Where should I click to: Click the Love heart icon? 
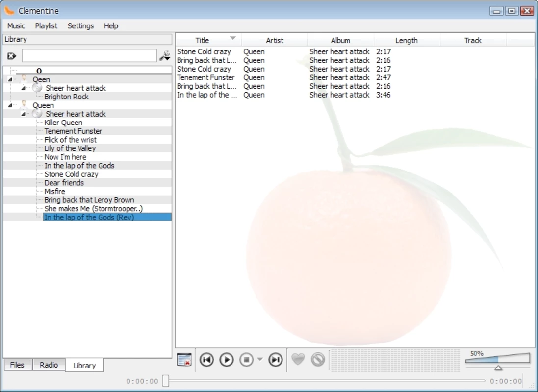click(298, 360)
